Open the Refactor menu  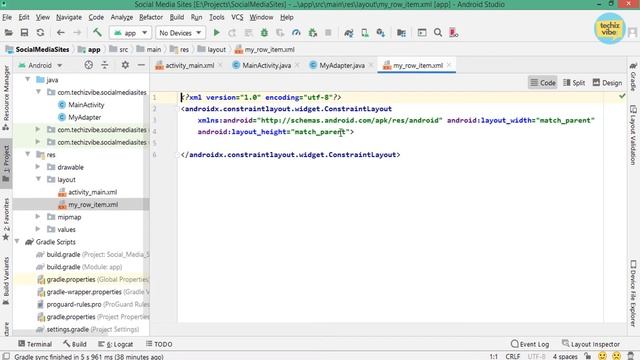(151, 17)
